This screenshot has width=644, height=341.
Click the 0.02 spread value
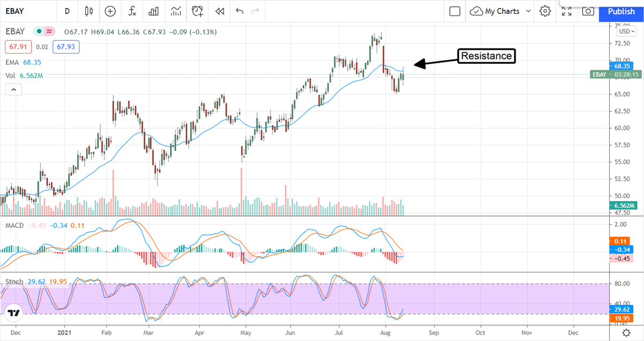click(42, 47)
